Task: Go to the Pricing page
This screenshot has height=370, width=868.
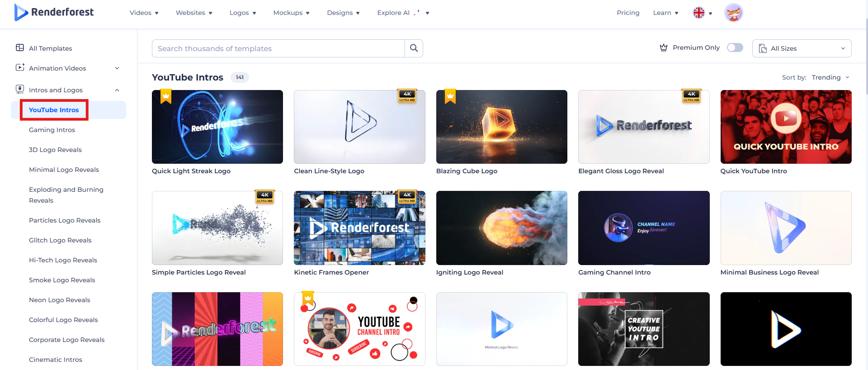Action: click(x=628, y=13)
